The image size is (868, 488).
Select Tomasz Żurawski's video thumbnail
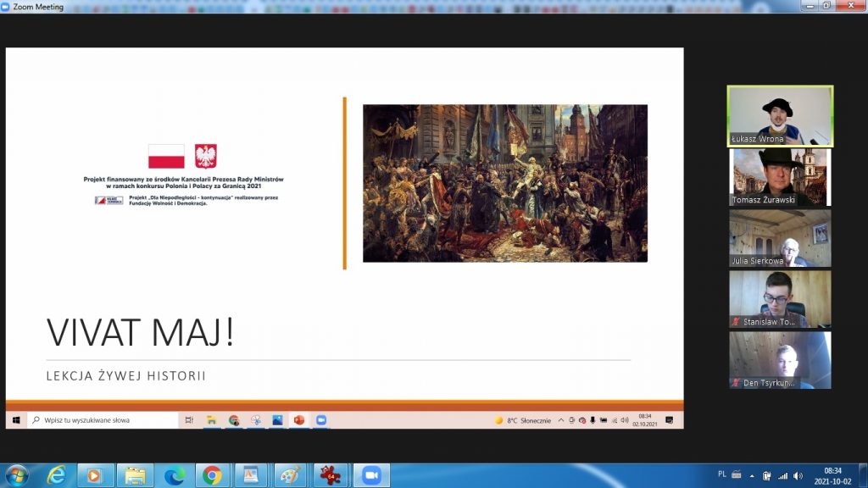(x=780, y=177)
